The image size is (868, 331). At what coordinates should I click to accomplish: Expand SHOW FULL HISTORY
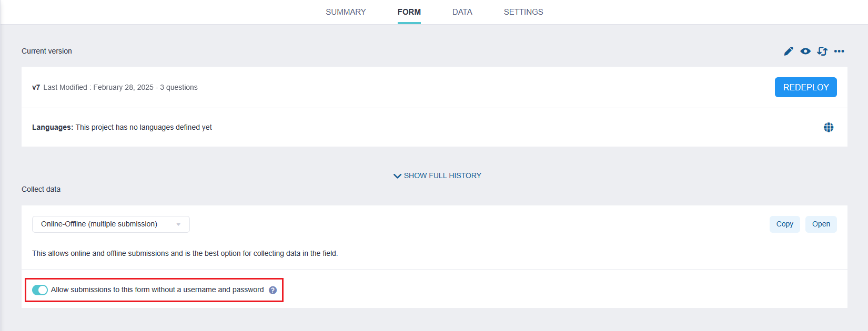coord(437,175)
